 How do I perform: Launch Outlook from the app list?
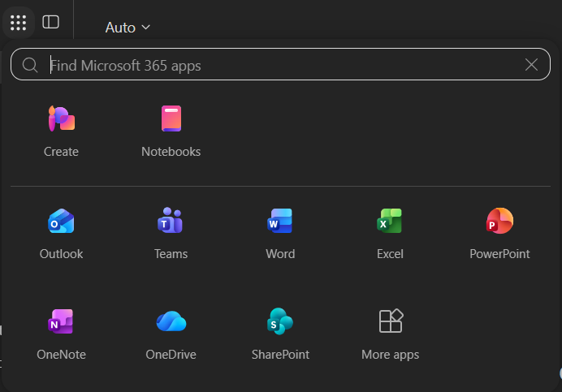tap(61, 233)
